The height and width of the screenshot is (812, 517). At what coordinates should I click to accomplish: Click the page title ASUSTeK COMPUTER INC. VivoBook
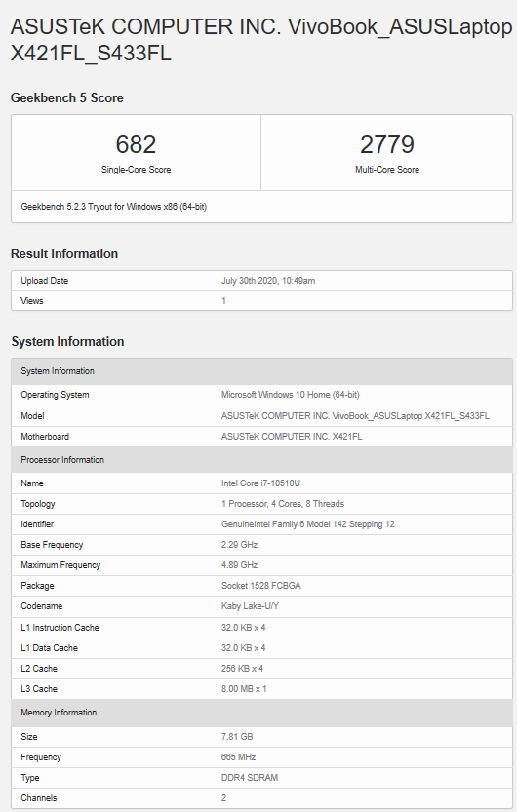click(x=261, y=40)
